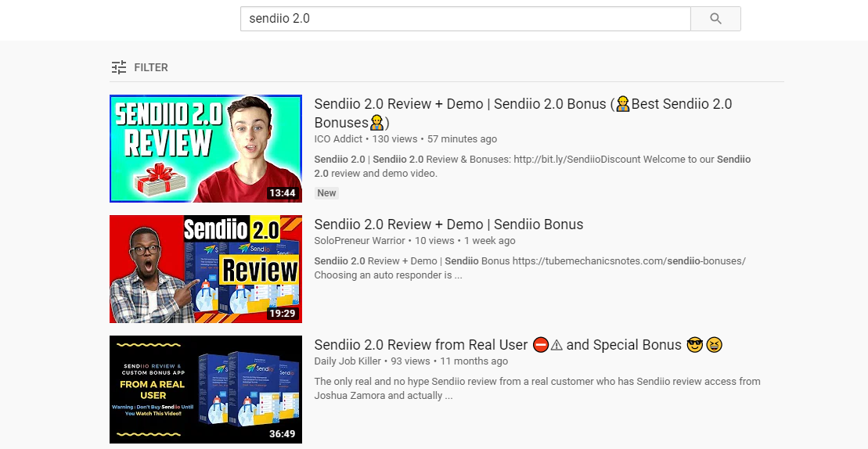Click the 19:29 duration badge
The image size is (868, 449).
[283, 314]
